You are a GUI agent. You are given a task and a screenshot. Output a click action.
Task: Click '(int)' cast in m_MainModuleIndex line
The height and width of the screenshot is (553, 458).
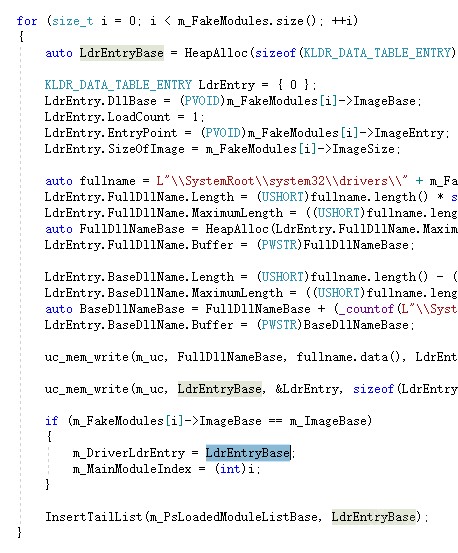[230, 469]
